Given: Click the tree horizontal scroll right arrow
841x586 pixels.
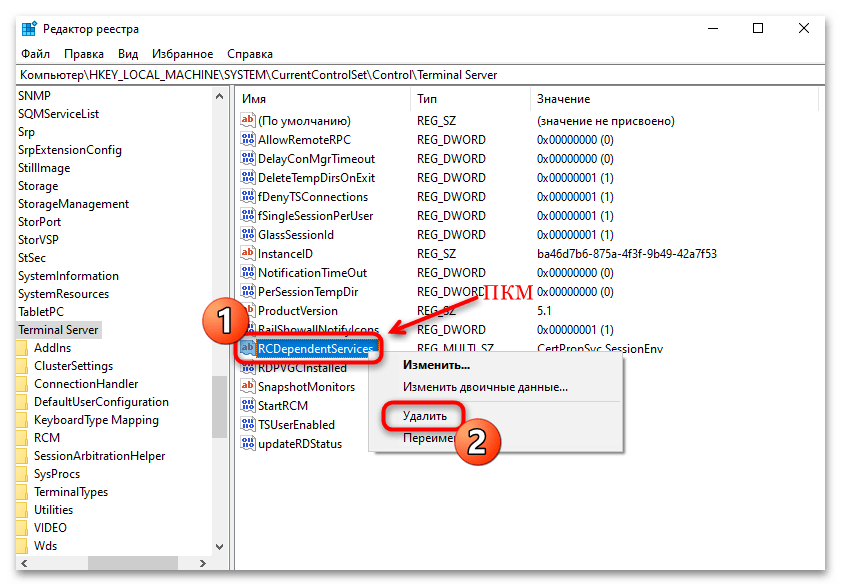Looking at the screenshot, I should coord(202,563).
